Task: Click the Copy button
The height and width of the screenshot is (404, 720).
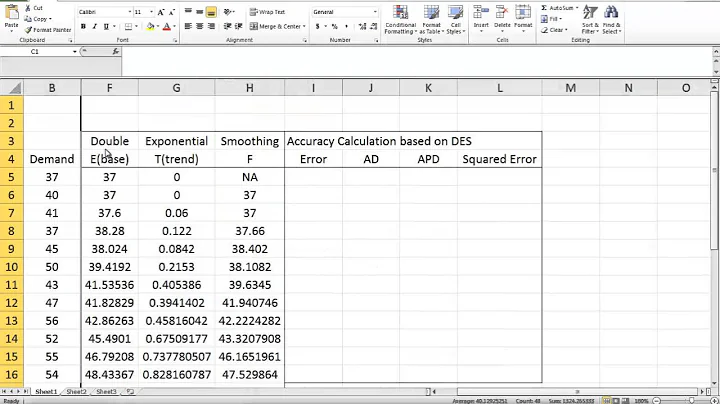Action: point(38,19)
